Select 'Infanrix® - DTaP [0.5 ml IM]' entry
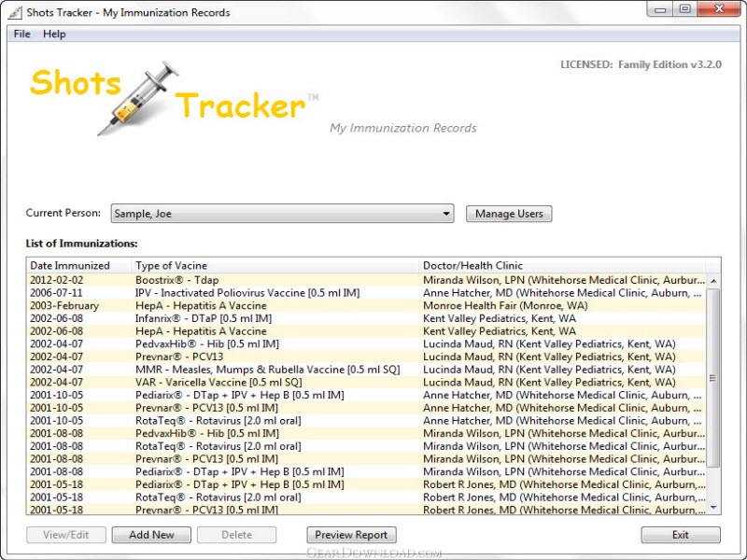 pos(204,318)
